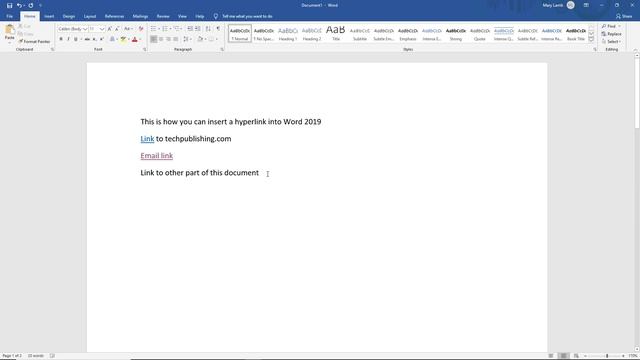The width and height of the screenshot is (640, 360).
Task: Center align the paragraph
Action: (161, 39)
